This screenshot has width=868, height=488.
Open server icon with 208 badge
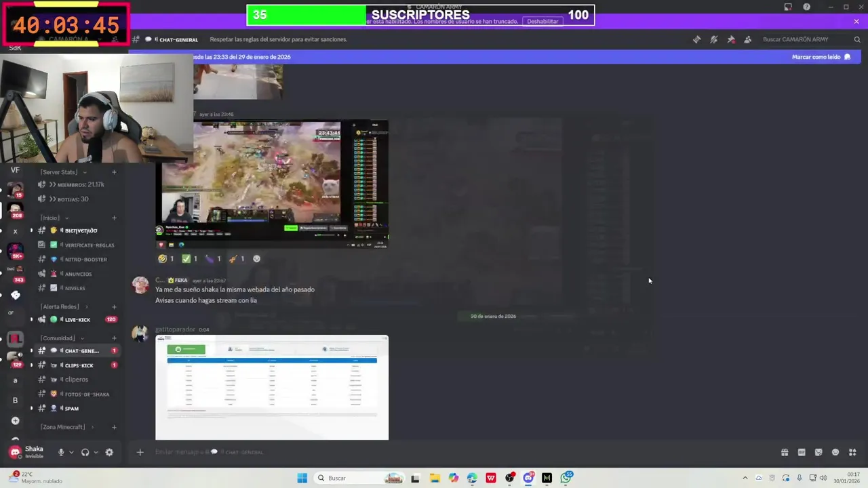coord(15,210)
